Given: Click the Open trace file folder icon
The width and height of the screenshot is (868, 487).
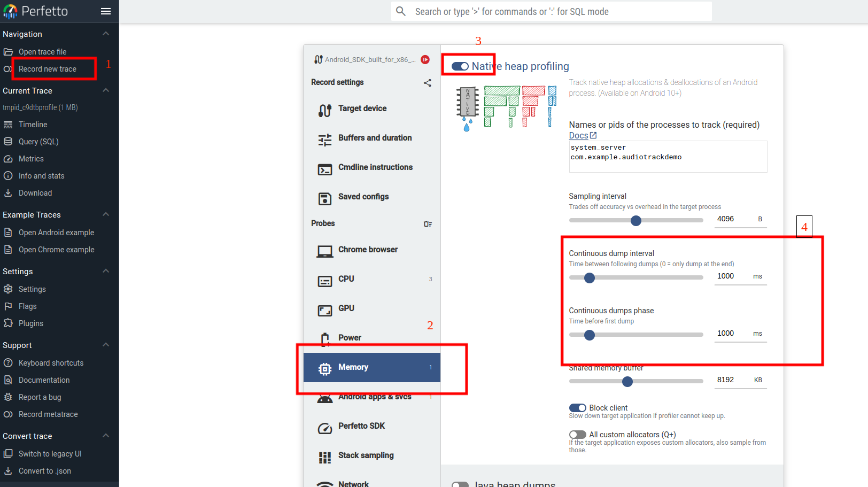Looking at the screenshot, I should pyautogui.click(x=8, y=52).
